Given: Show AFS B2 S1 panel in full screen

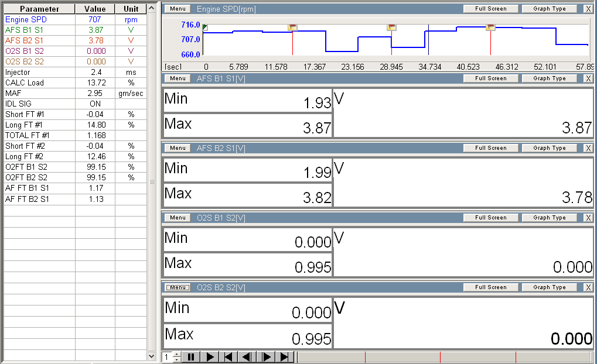Looking at the screenshot, I should [x=491, y=148].
